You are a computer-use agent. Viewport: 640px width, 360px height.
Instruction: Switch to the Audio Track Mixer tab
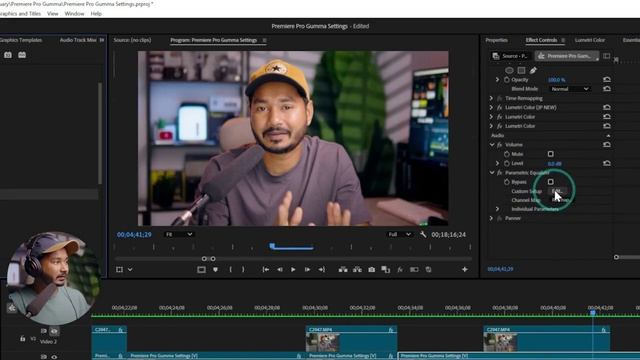(78, 40)
